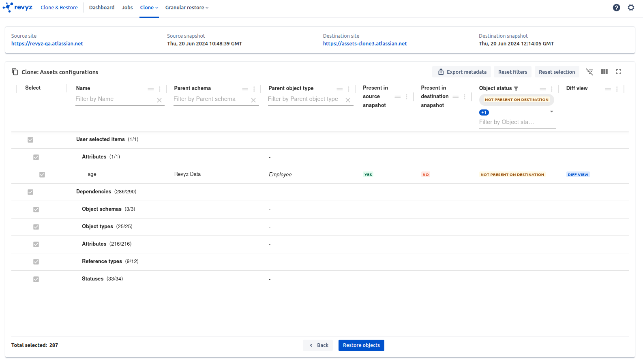
Task: Open source site revyz-qa.atlassian.net link
Action: tap(47, 44)
